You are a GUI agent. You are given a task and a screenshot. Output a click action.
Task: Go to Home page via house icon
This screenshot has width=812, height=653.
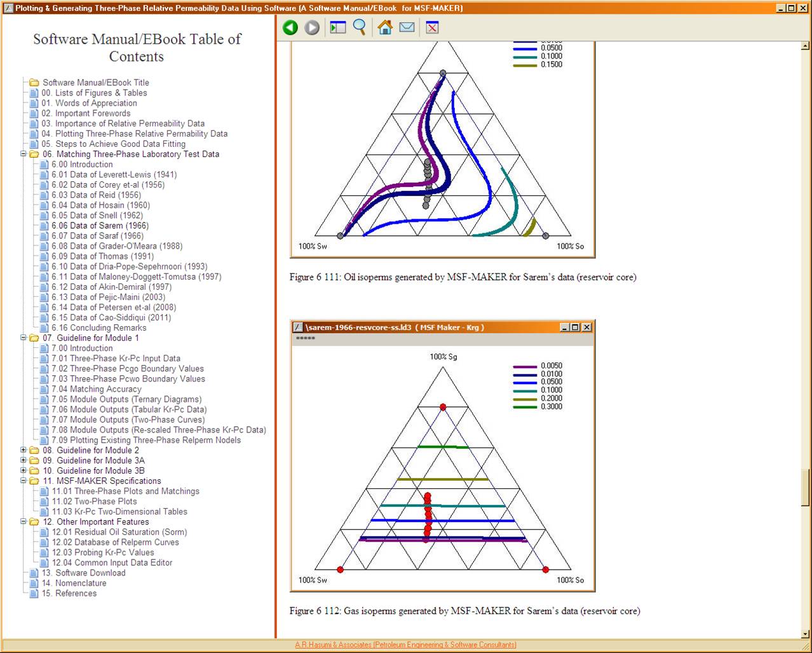[385, 27]
